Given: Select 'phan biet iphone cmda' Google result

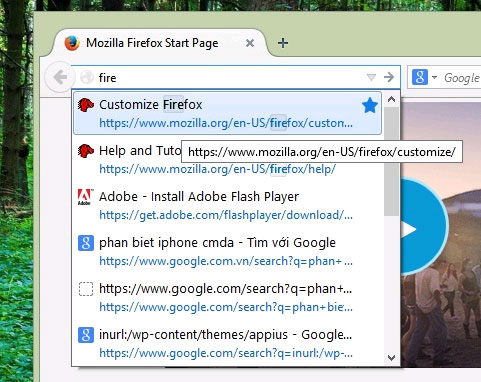Looking at the screenshot, I should (227, 251).
